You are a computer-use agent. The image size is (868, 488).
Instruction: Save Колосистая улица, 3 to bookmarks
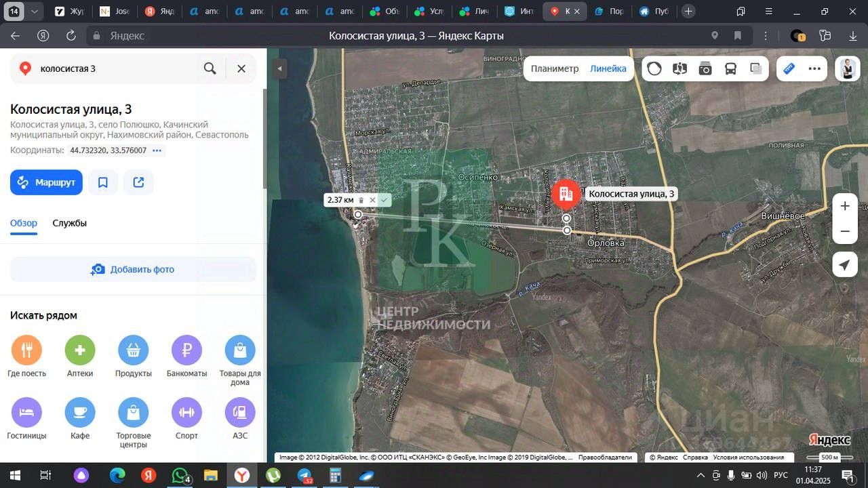click(x=103, y=182)
